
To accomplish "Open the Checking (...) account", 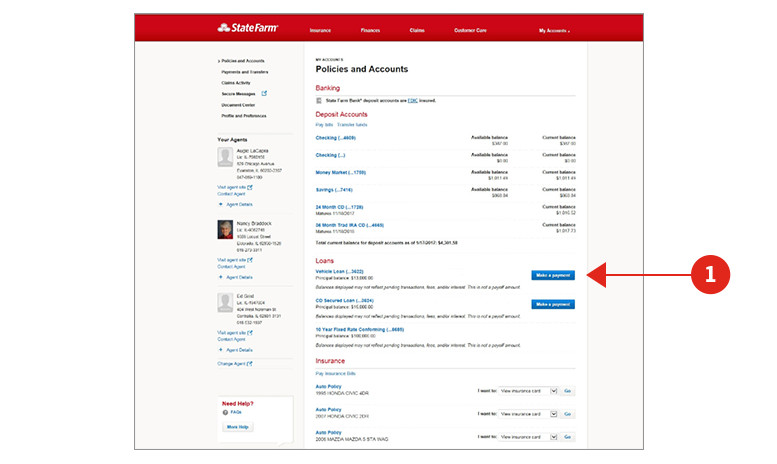I will coord(330,155).
